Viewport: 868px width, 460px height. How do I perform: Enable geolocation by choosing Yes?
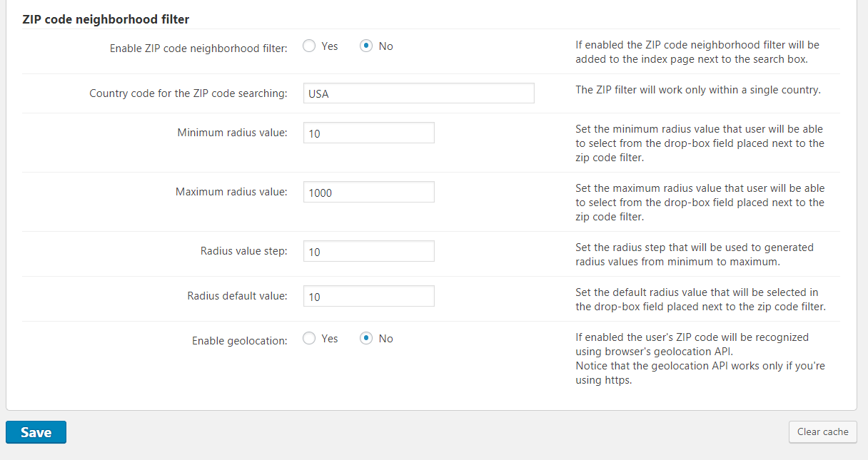coord(309,339)
